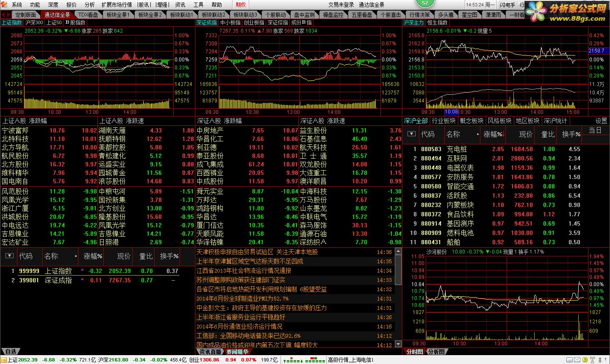Select the 地区板块 tab

[527, 121]
